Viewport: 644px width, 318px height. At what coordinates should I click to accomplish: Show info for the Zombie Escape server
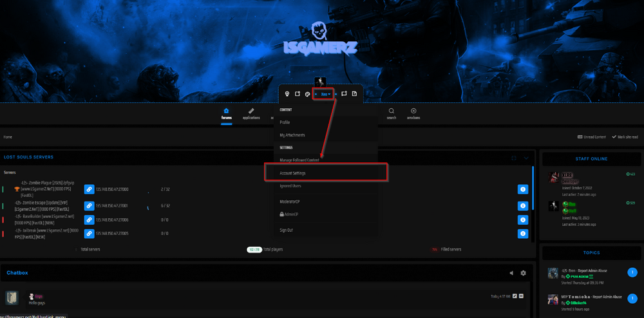point(523,205)
